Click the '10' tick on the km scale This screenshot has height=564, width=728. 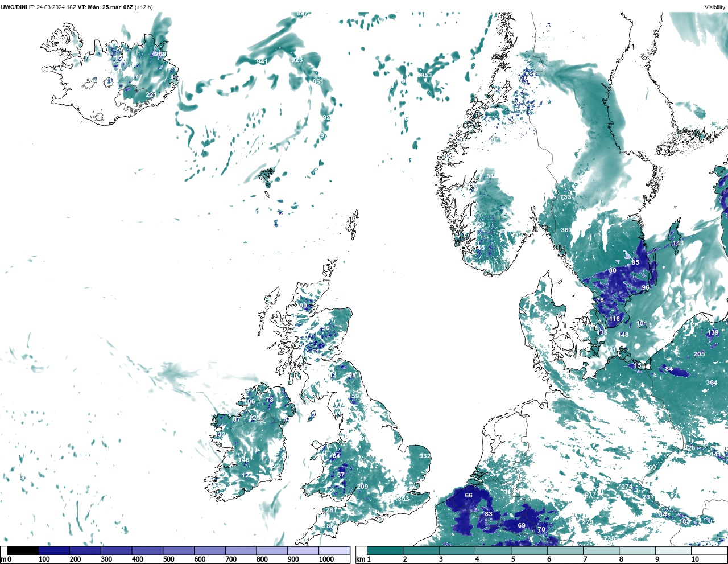coord(695,559)
